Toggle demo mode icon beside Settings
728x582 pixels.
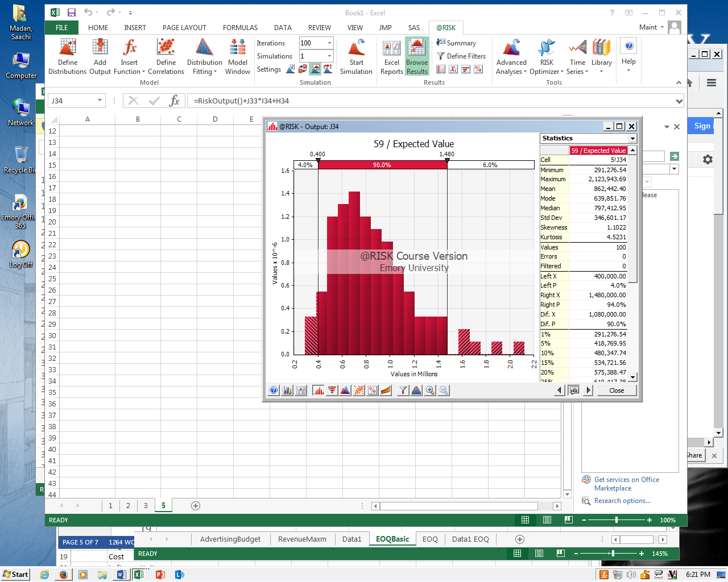(328, 69)
